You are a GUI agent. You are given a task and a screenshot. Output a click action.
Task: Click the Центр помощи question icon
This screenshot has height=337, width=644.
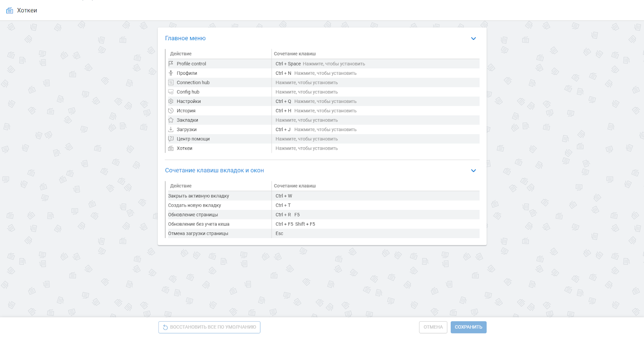click(171, 139)
